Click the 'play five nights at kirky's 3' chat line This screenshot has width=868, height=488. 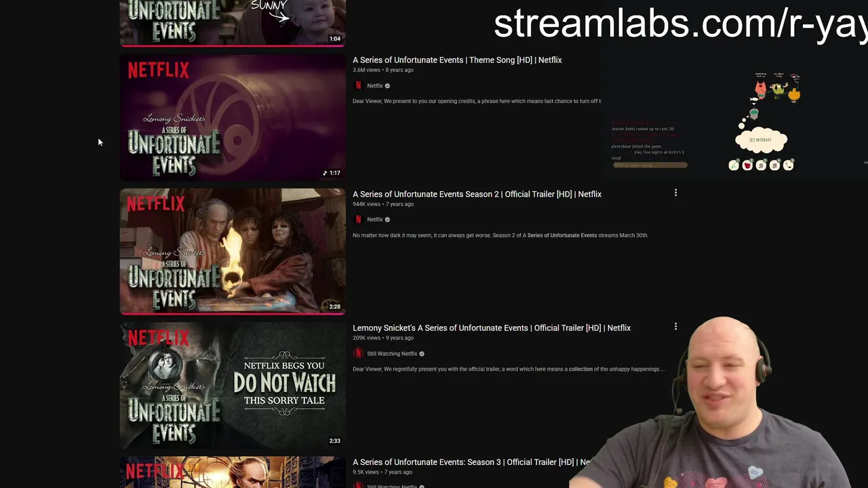point(658,152)
